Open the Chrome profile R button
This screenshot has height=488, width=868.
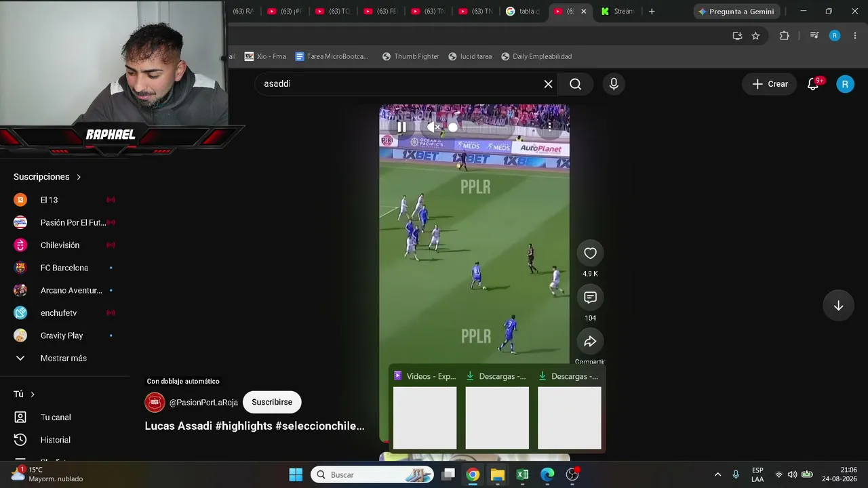click(x=835, y=36)
